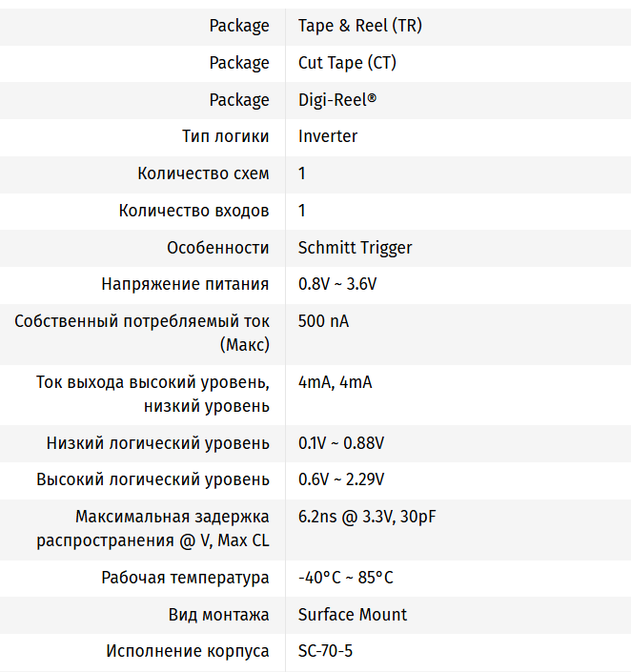Click the "Количество схем" label
This screenshot has width=631, height=672.
[x=203, y=173]
